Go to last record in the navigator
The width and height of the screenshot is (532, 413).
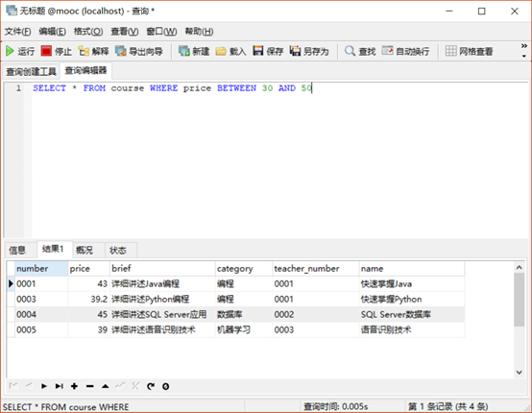point(59,386)
